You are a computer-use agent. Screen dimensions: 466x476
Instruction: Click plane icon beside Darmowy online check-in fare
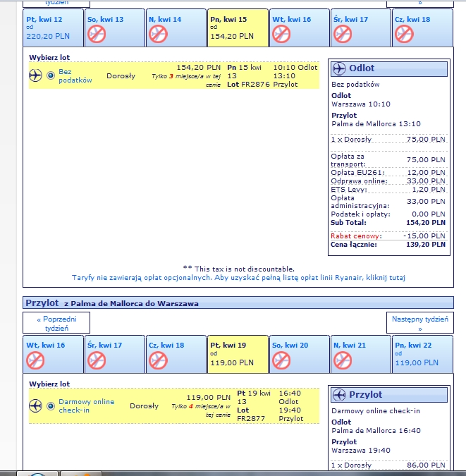pos(35,406)
